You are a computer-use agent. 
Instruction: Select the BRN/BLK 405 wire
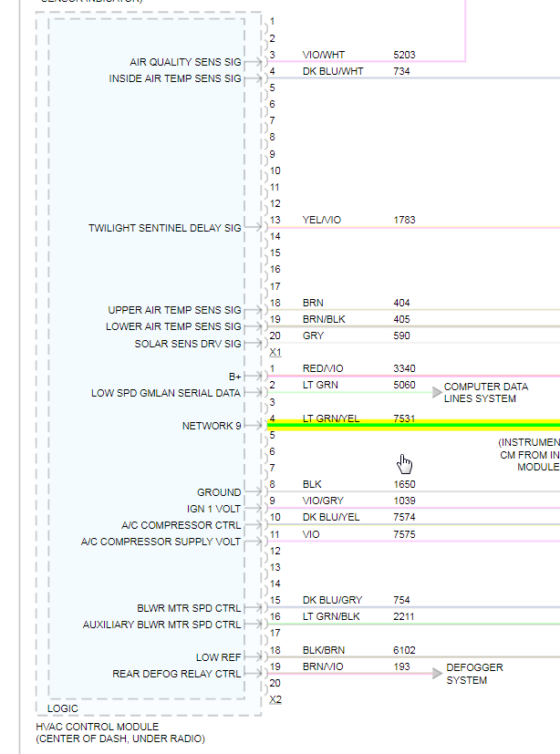click(x=414, y=326)
